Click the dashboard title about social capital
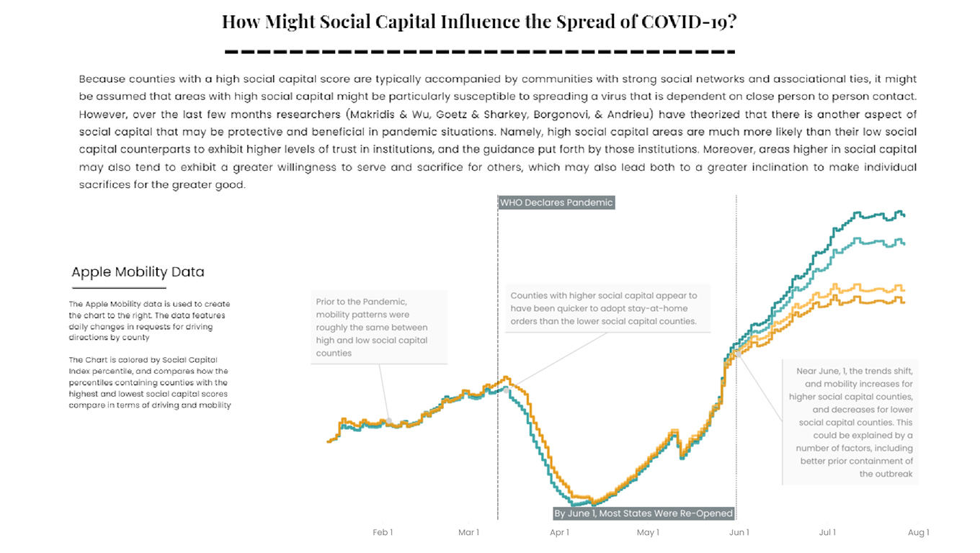980x553 pixels. [478, 22]
